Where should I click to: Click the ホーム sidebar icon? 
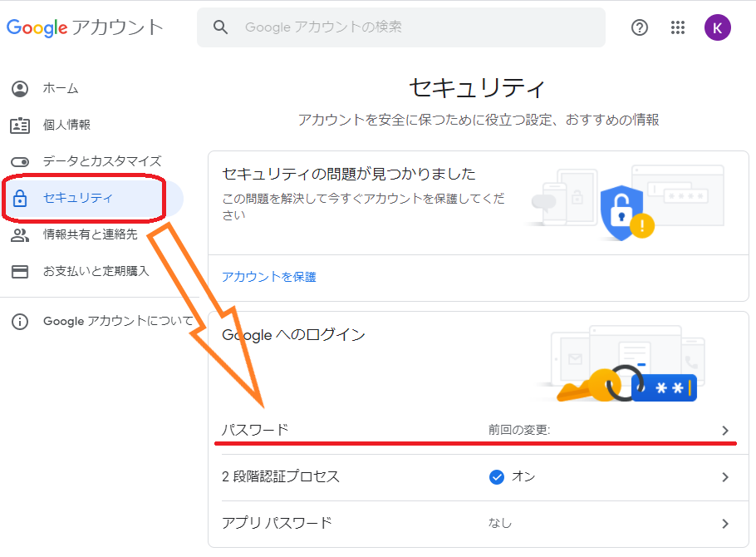[x=20, y=88]
